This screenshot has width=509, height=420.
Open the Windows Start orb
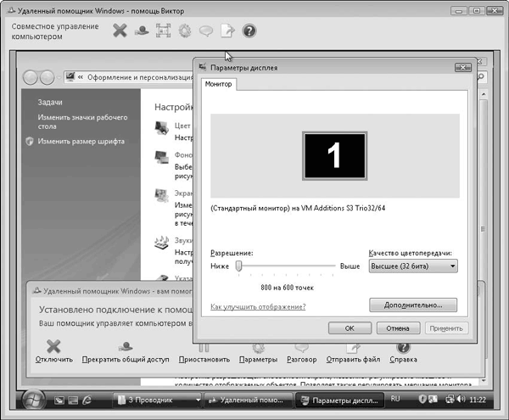[x=34, y=399]
